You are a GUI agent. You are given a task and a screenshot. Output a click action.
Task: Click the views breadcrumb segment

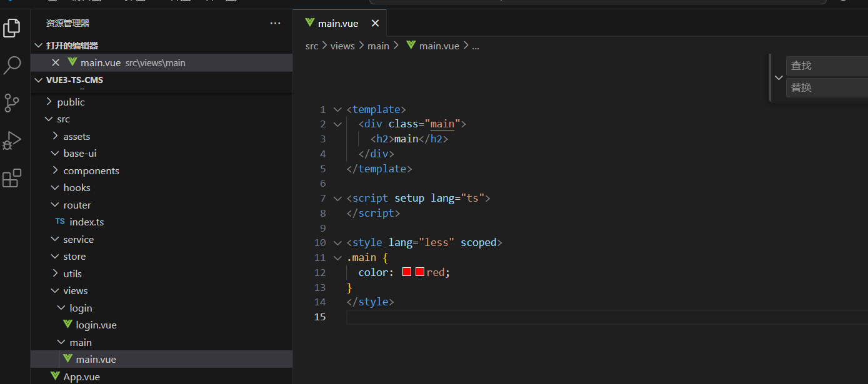[x=342, y=46]
